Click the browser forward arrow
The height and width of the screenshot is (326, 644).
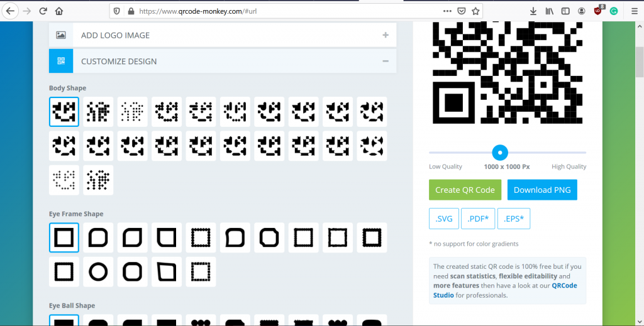coord(27,11)
